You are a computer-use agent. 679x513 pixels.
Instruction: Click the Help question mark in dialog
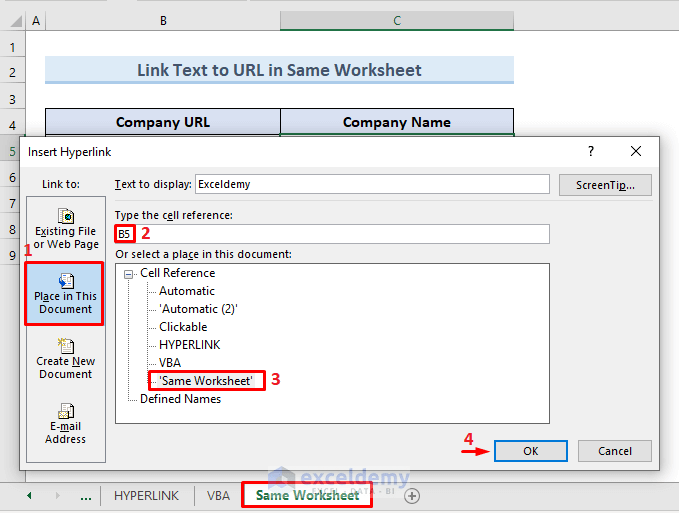click(x=591, y=151)
